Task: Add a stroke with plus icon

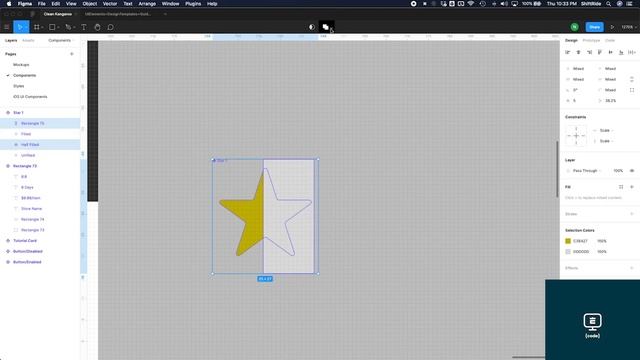Action: pos(632,214)
